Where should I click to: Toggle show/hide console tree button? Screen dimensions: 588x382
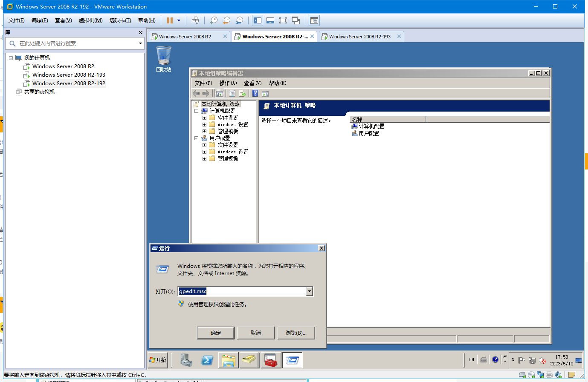220,93
